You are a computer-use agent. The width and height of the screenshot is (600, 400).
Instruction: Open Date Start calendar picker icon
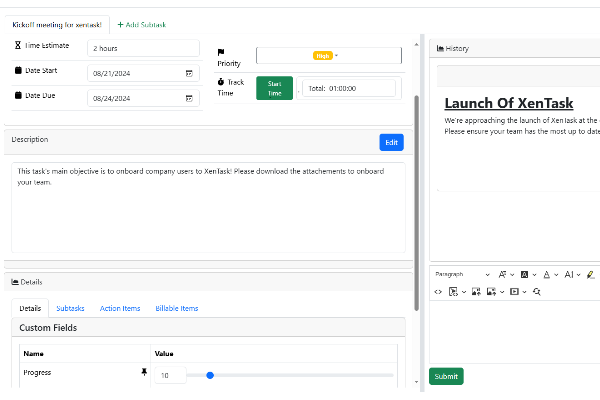[x=189, y=73]
